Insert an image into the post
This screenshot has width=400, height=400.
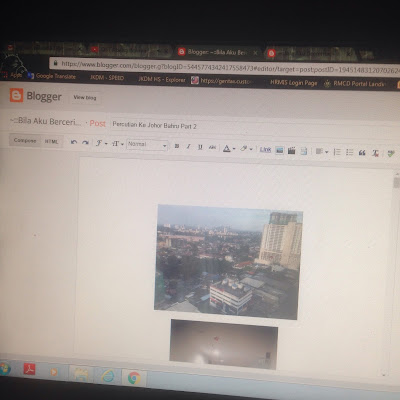coord(279,150)
